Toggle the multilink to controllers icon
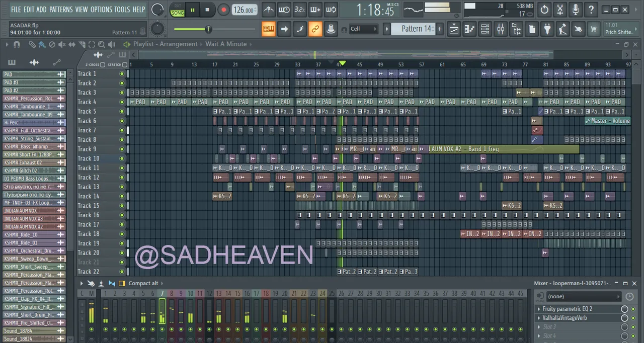This screenshot has width=644, height=343. (x=315, y=29)
